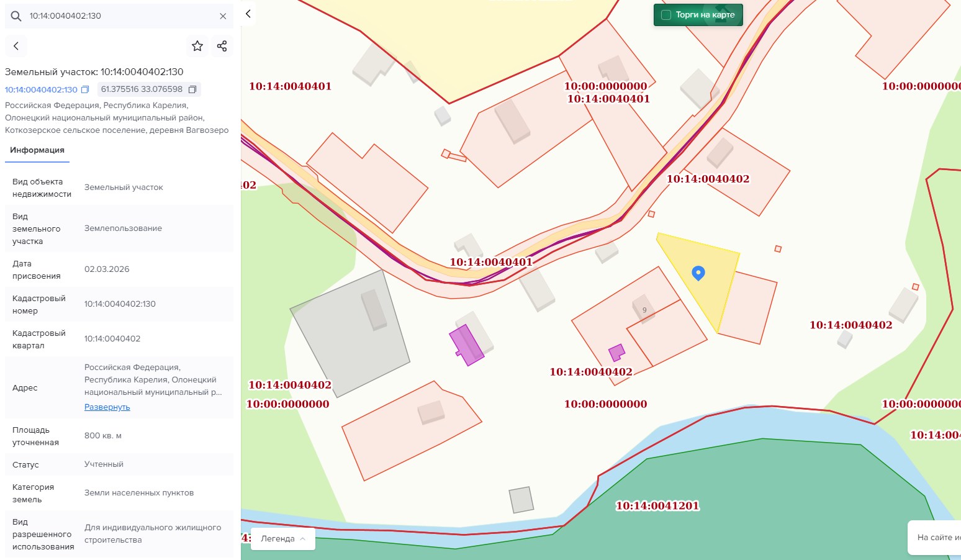Screen dimensions: 961x560
Task: Clear the search field with X
Action: 223,16
